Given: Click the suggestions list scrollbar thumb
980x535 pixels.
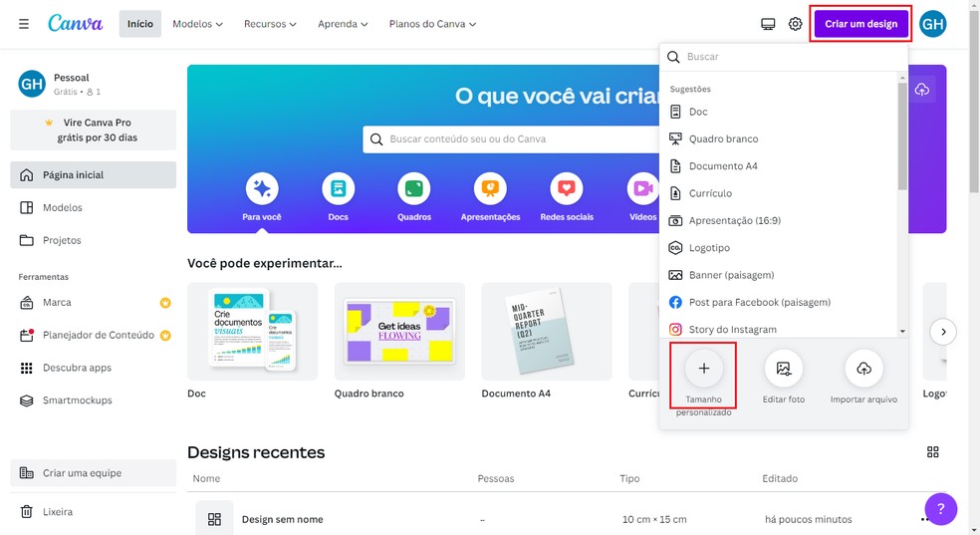Looking at the screenshot, I should tap(902, 136).
